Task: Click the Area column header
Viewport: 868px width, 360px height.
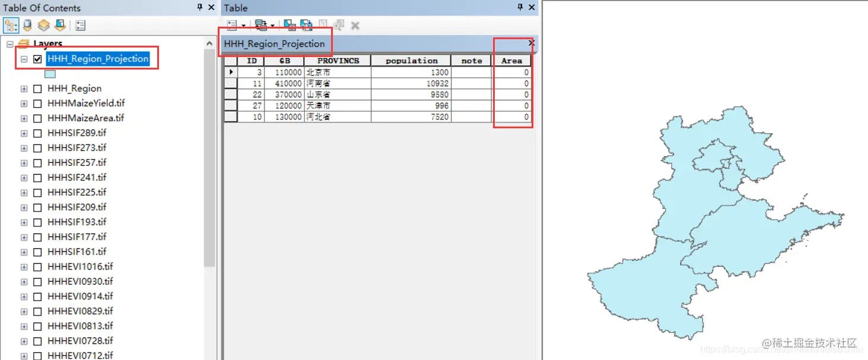Action: pyautogui.click(x=511, y=61)
